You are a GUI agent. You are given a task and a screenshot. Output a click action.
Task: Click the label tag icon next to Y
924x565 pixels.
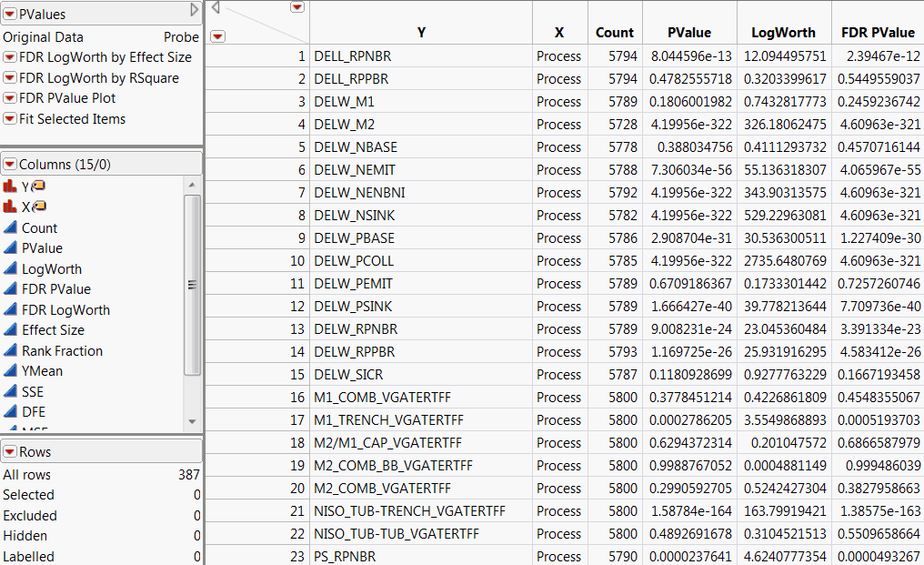pyautogui.click(x=38, y=187)
